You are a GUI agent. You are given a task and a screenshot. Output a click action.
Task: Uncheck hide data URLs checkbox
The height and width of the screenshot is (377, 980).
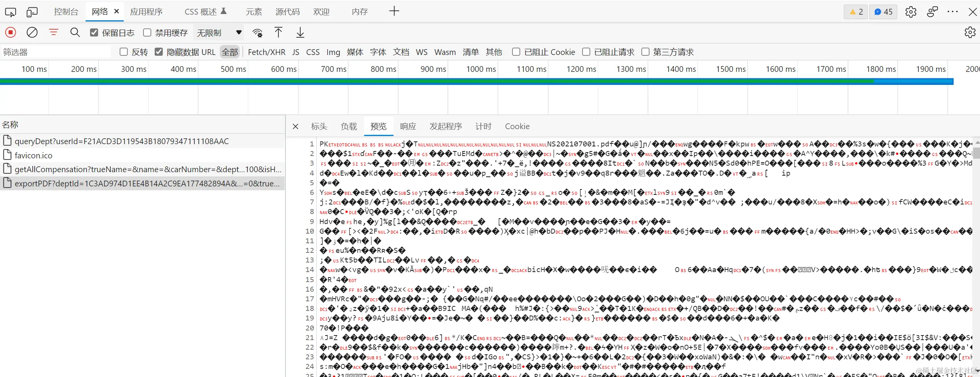(x=159, y=52)
